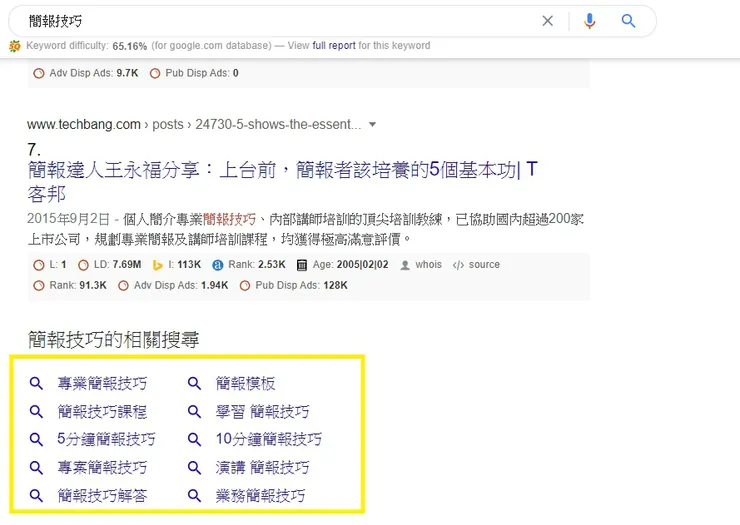
Task: Click the 2015年9月2日 date in the snippet
Action: coord(68,219)
